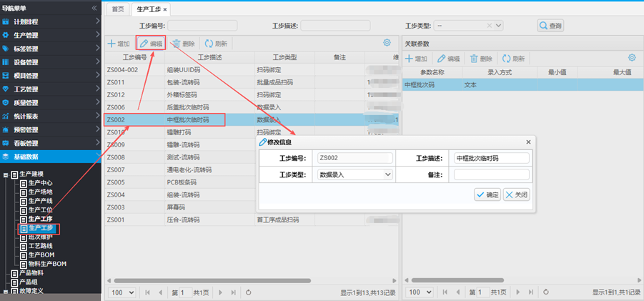Expand chevron beside 看板管理
Image resolution: width=644 pixels, height=301 pixels.
tap(97, 142)
